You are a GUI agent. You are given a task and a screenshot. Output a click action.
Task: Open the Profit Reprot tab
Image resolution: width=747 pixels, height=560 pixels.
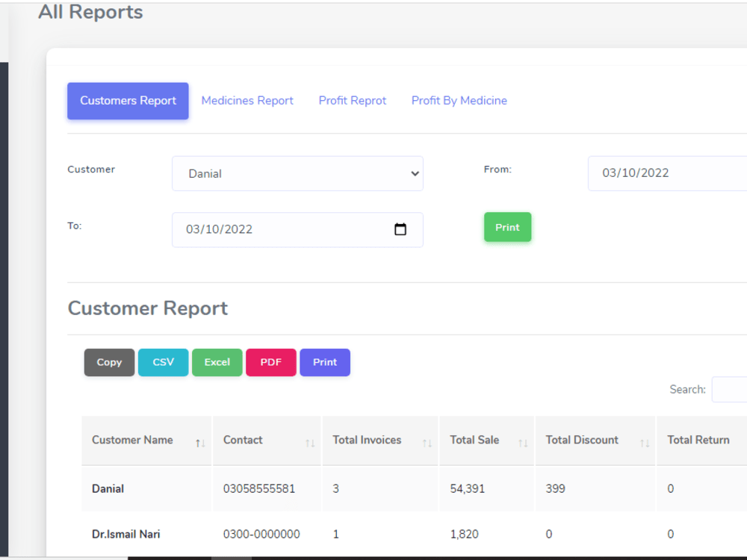point(352,101)
